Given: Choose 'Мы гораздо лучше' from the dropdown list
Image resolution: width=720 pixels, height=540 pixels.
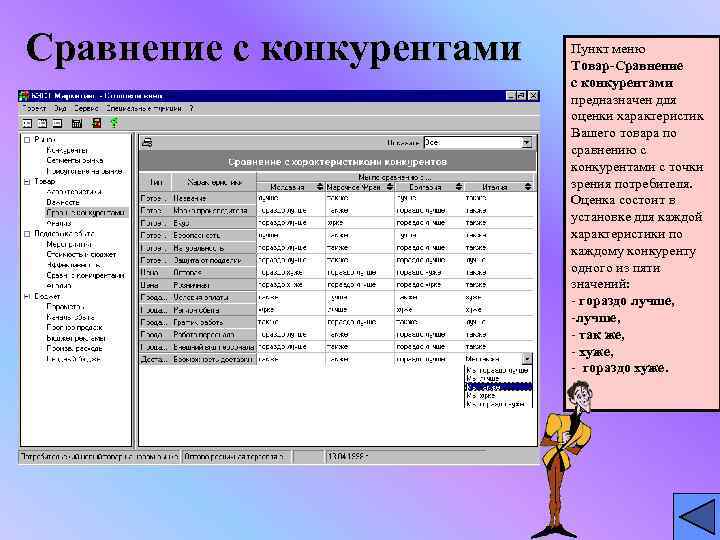Looking at the screenshot, I should (x=498, y=370).
